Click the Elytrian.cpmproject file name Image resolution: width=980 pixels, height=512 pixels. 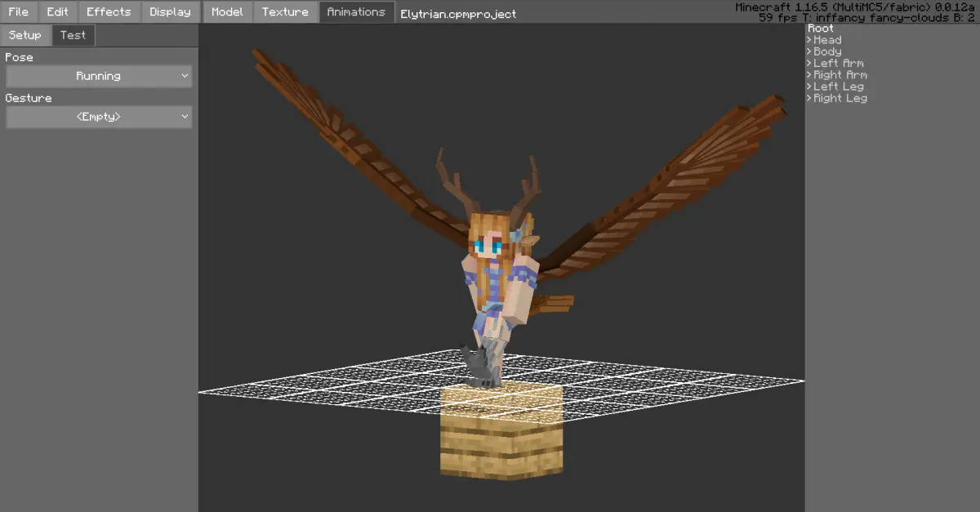coord(458,14)
